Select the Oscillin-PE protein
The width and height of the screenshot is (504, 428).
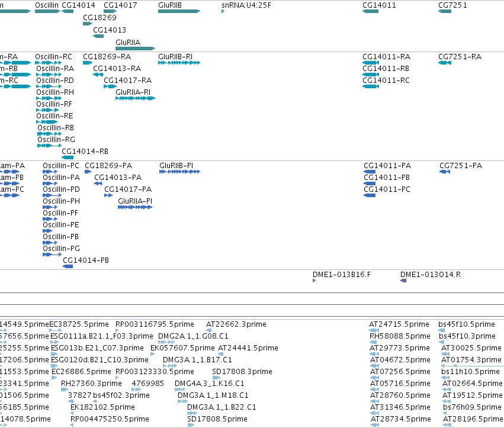click(x=61, y=225)
